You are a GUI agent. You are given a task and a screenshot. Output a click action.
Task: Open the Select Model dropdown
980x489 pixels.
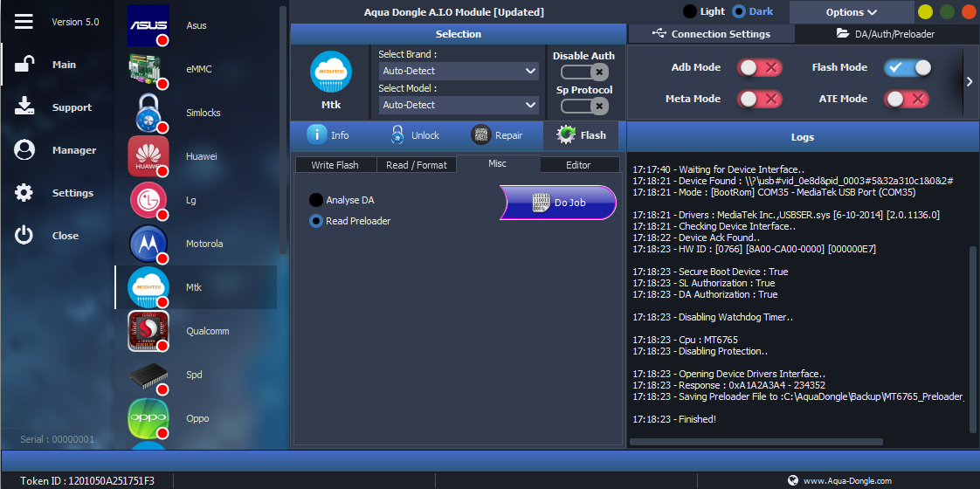[459, 105]
